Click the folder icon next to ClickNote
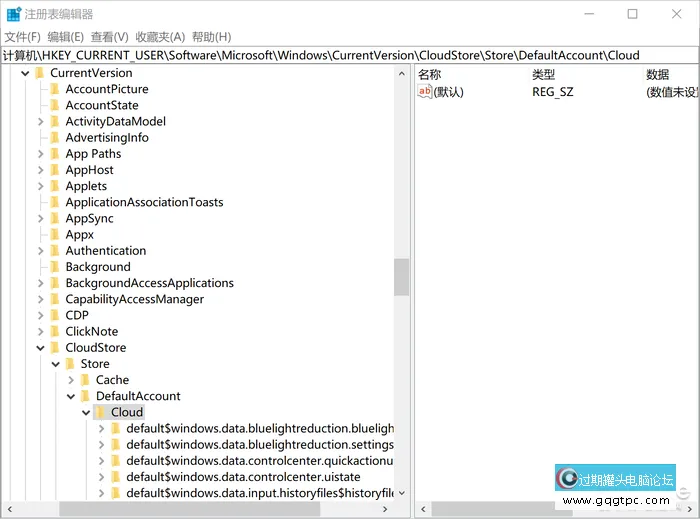 click(x=56, y=332)
